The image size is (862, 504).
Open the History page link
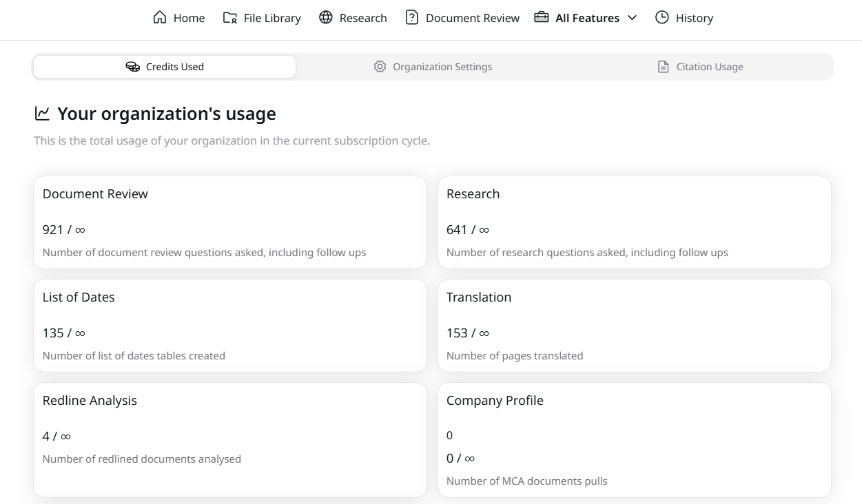tap(694, 18)
